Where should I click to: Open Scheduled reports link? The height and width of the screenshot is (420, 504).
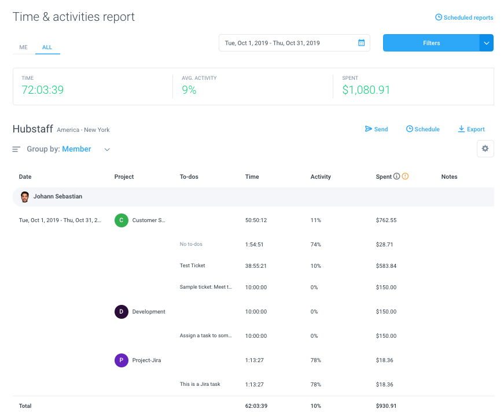(x=464, y=17)
